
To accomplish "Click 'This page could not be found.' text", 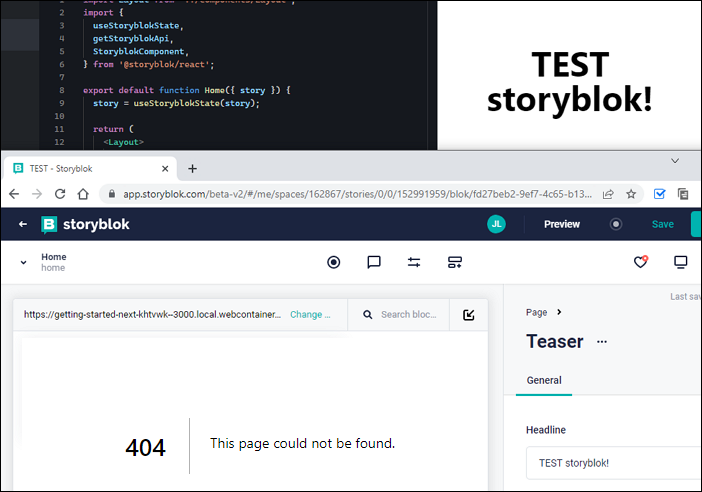I will (x=303, y=444).
